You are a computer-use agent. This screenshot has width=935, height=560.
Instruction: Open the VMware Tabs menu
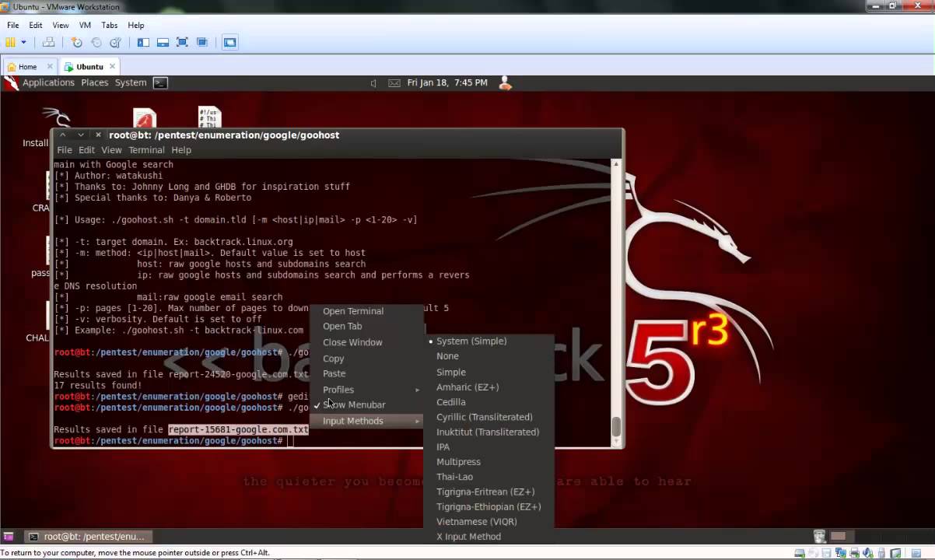110,25
